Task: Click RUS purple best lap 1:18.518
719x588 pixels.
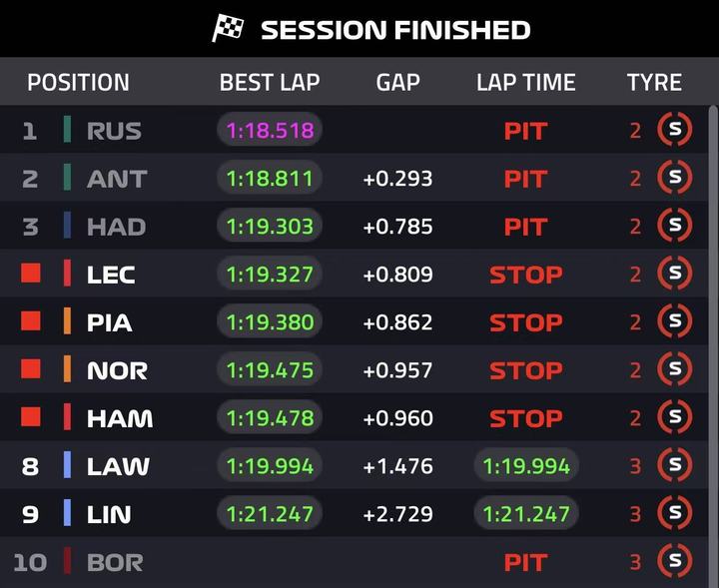Action: pos(270,131)
